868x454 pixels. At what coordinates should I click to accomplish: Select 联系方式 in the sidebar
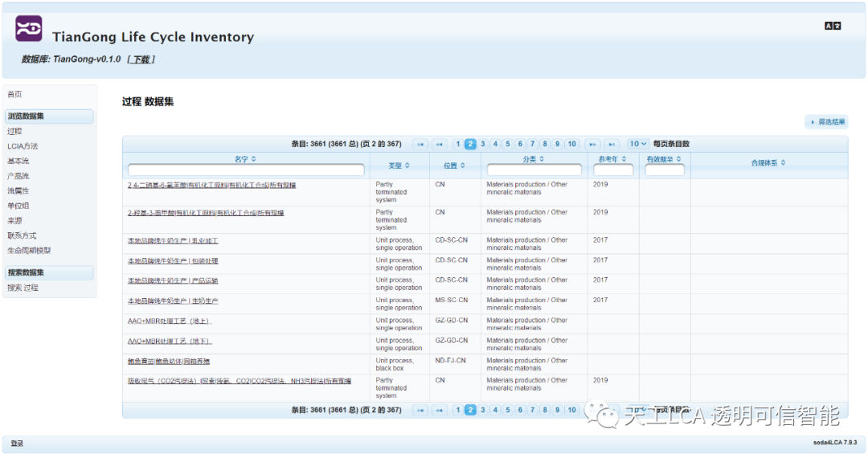point(23,236)
